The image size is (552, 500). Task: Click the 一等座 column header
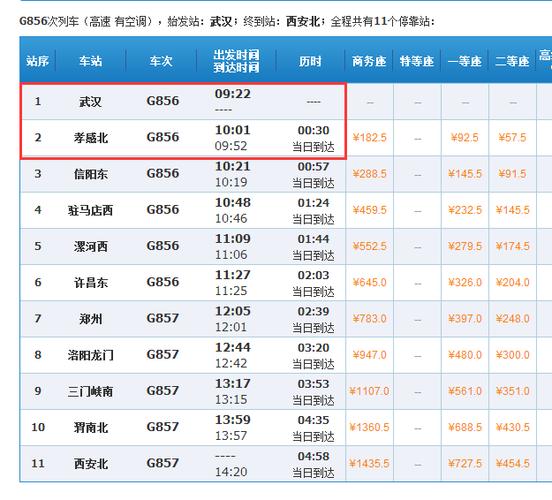coord(465,61)
